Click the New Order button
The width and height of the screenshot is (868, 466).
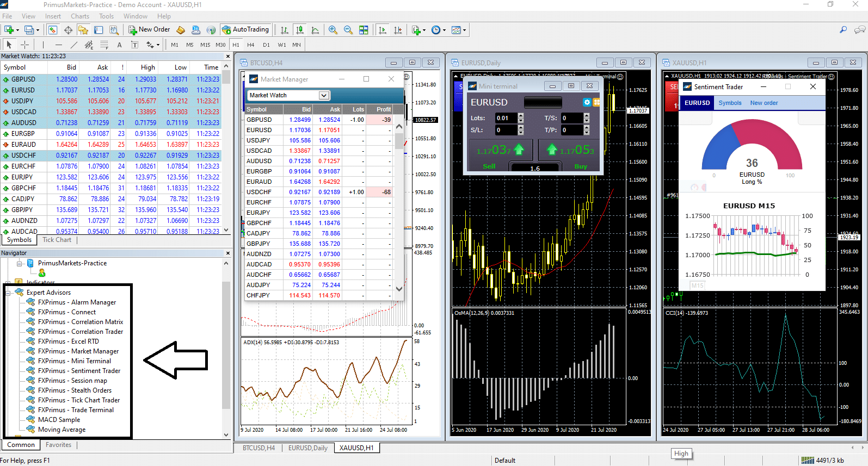(x=149, y=29)
